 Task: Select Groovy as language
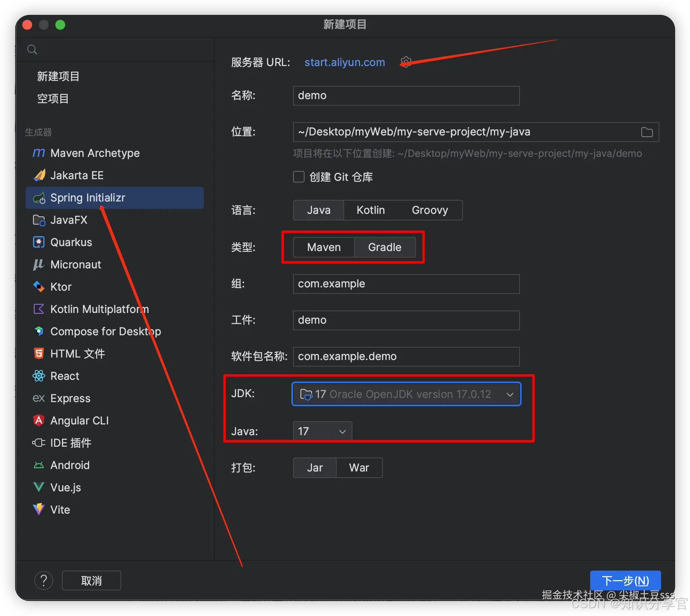pos(430,210)
